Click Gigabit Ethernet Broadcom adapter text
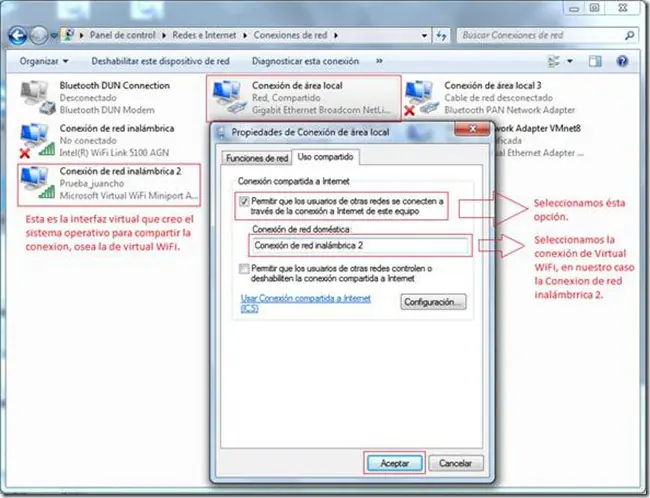 click(x=321, y=110)
